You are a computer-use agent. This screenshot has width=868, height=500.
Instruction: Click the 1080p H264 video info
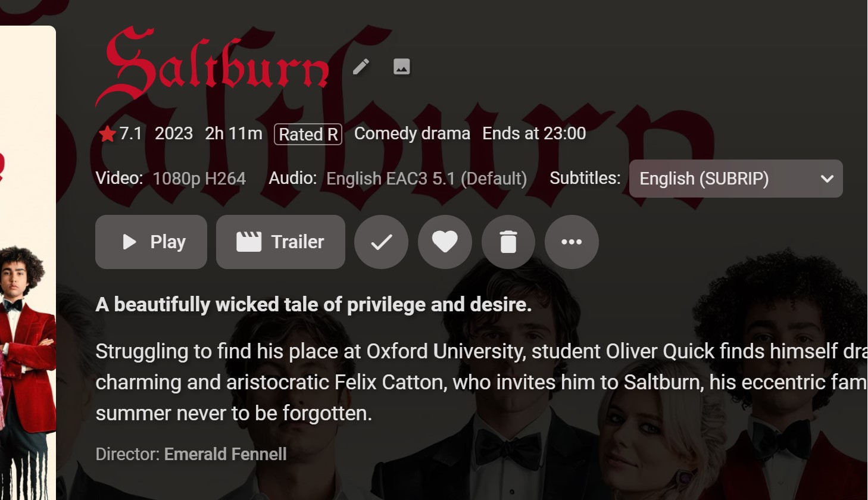pos(199,179)
